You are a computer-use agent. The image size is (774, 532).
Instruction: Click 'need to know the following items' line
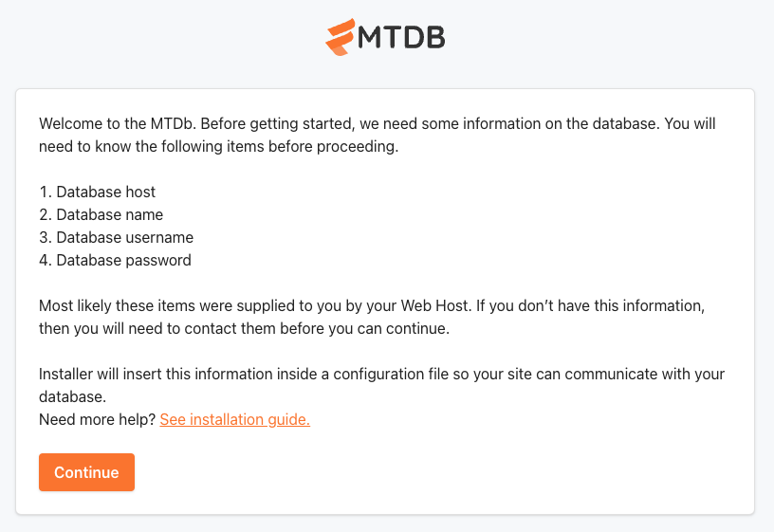coord(219,147)
